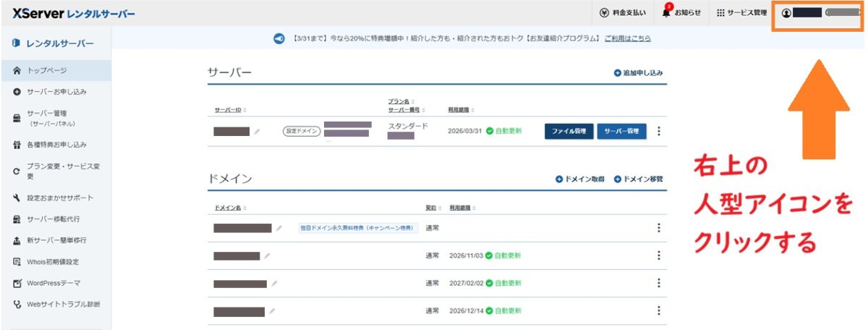This screenshot has width=868, height=330.
Task: Open サーバーお申し込み in the sidebar
Action: click(x=56, y=92)
